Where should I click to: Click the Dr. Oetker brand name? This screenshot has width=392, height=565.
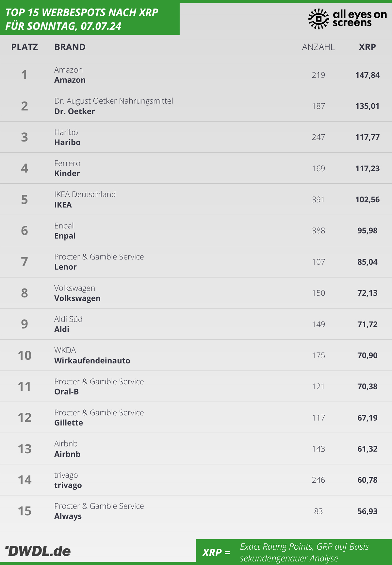tap(74, 111)
